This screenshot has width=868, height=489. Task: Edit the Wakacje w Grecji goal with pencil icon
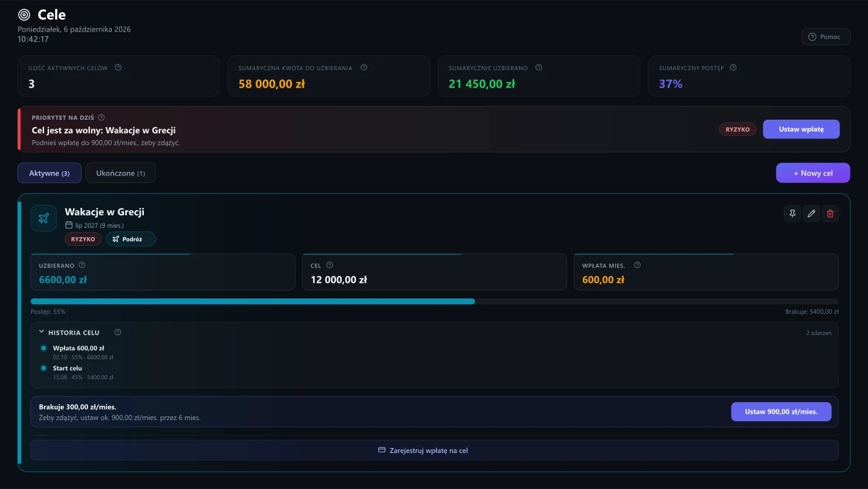click(812, 213)
